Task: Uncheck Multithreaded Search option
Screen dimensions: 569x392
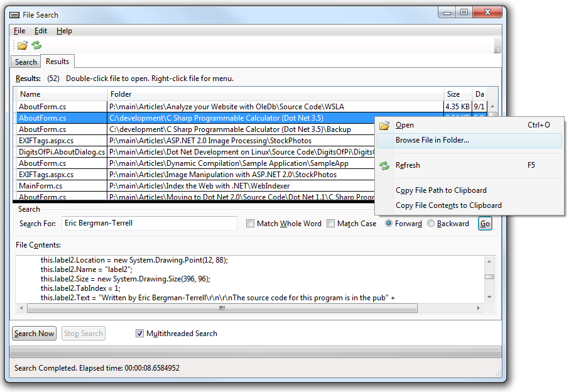Action: click(140, 334)
